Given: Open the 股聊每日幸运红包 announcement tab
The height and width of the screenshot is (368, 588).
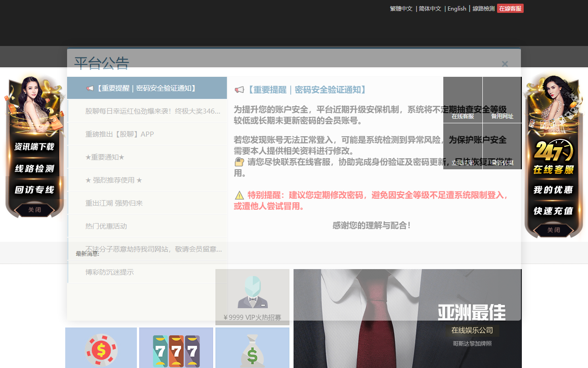Looking at the screenshot, I should coord(147,111).
